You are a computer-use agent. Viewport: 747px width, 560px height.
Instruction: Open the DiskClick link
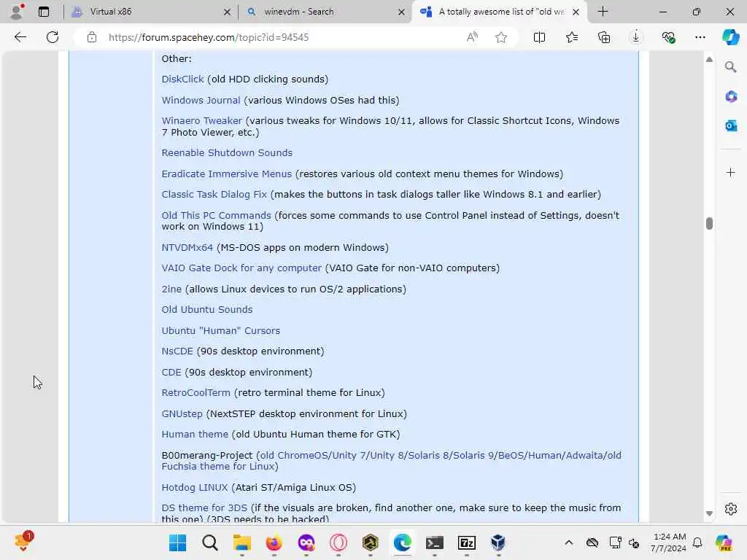click(x=182, y=79)
